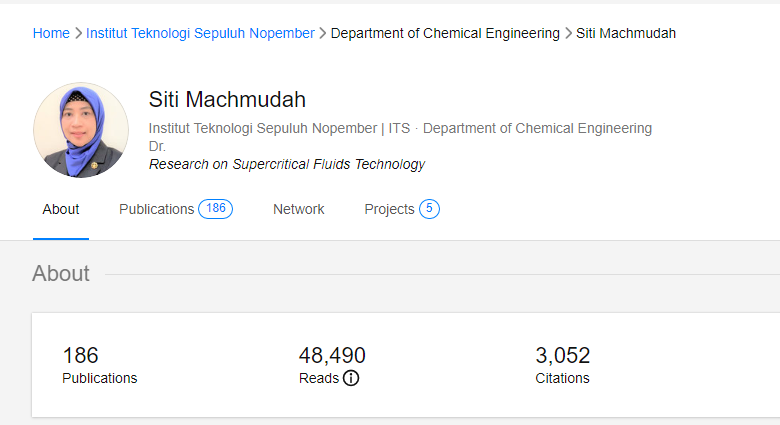Screen dimensions: 780x425
Task: Open Institut Teknologi Sepuluh Nopember breadcrumb link
Action: pyautogui.click(x=200, y=33)
